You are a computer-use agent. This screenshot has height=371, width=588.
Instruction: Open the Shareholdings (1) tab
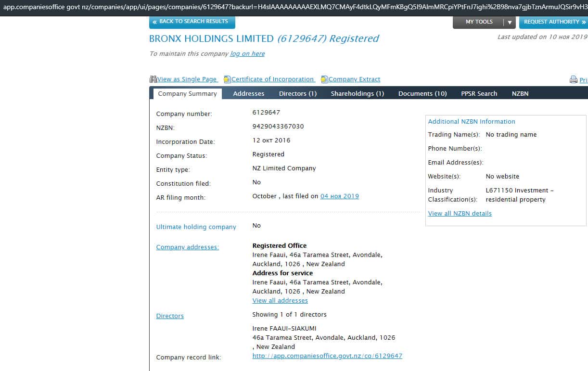pyautogui.click(x=358, y=93)
